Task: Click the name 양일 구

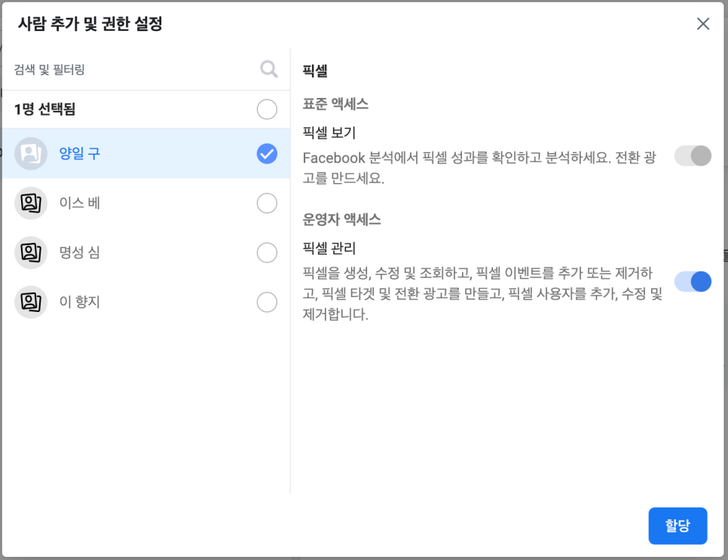Action: (79, 153)
